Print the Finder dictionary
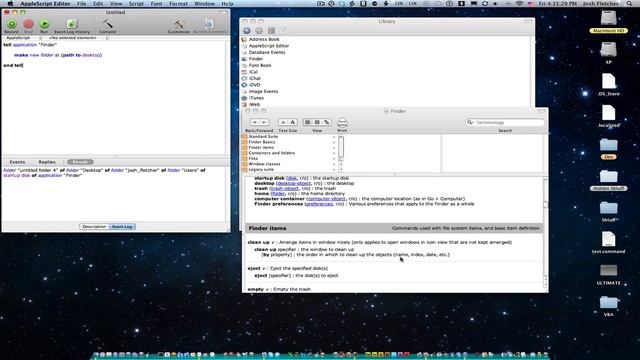 (x=342, y=122)
